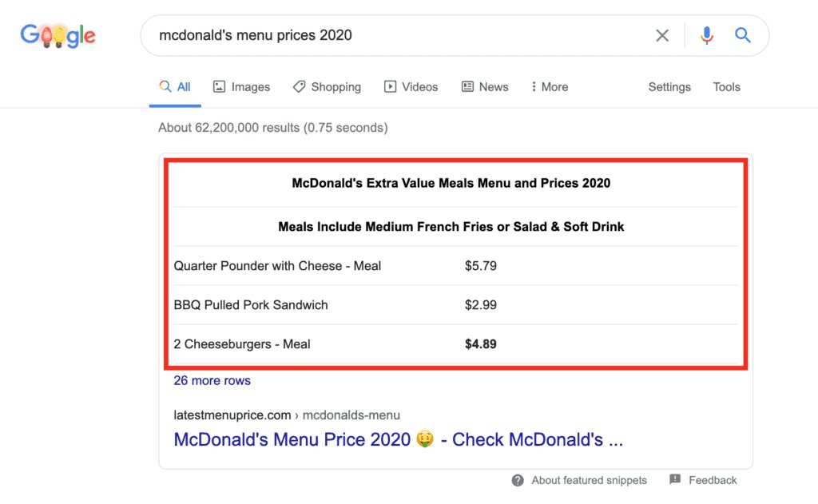
Task: Click the Feedback link
Action: coord(713,480)
